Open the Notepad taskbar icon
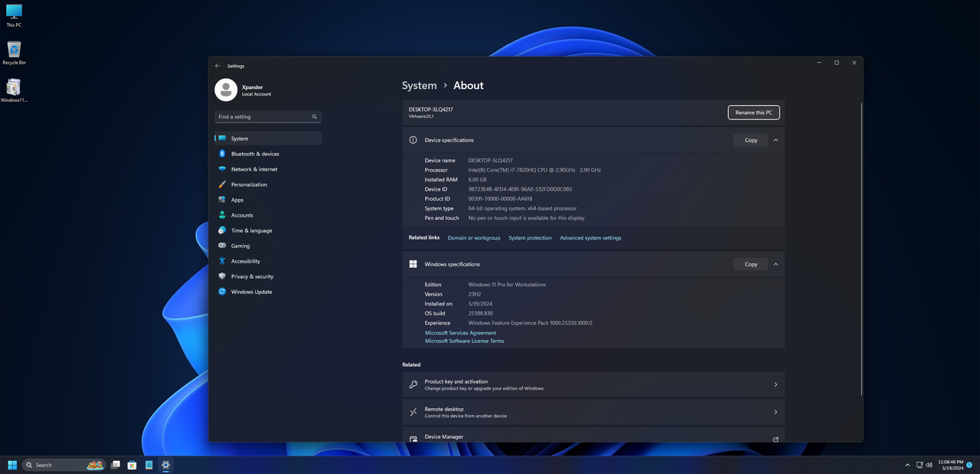This screenshot has width=980, height=474. pos(149,465)
